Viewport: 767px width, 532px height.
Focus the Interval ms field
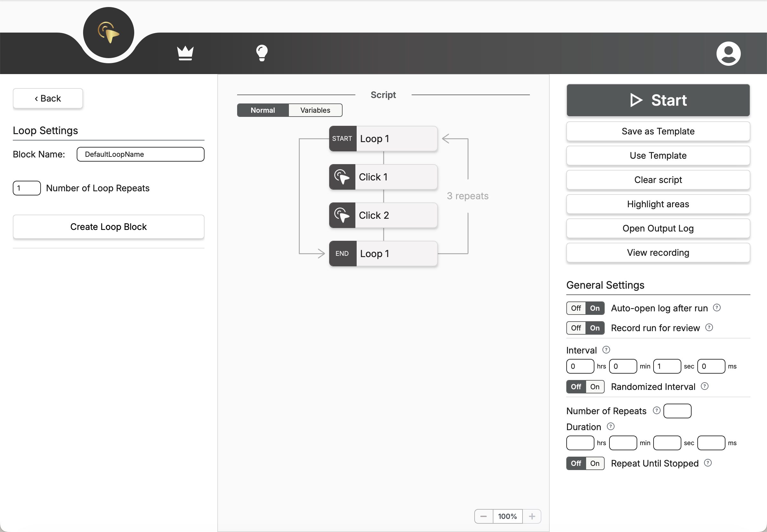[x=711, y=366]
